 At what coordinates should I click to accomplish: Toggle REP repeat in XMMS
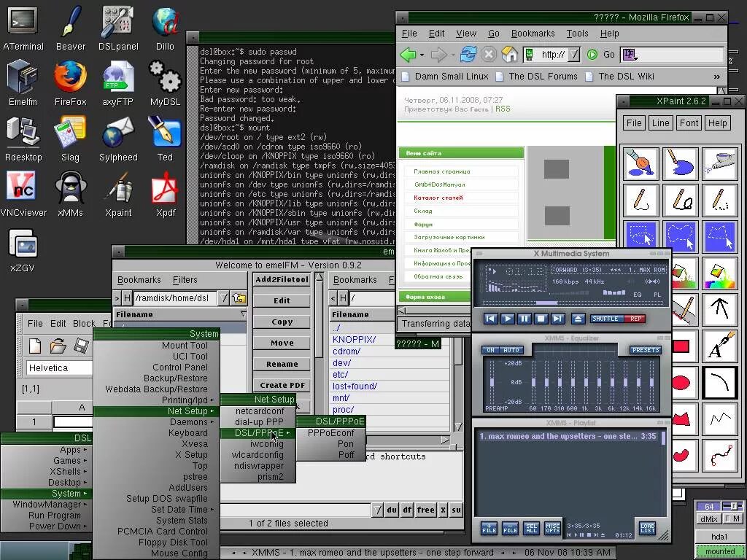635,319
